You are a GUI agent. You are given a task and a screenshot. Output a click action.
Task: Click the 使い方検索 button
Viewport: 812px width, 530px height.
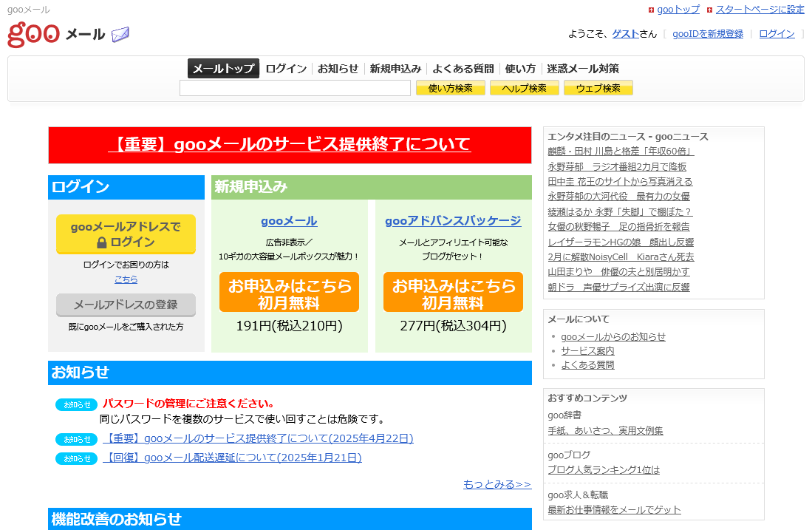click(451, 88)
